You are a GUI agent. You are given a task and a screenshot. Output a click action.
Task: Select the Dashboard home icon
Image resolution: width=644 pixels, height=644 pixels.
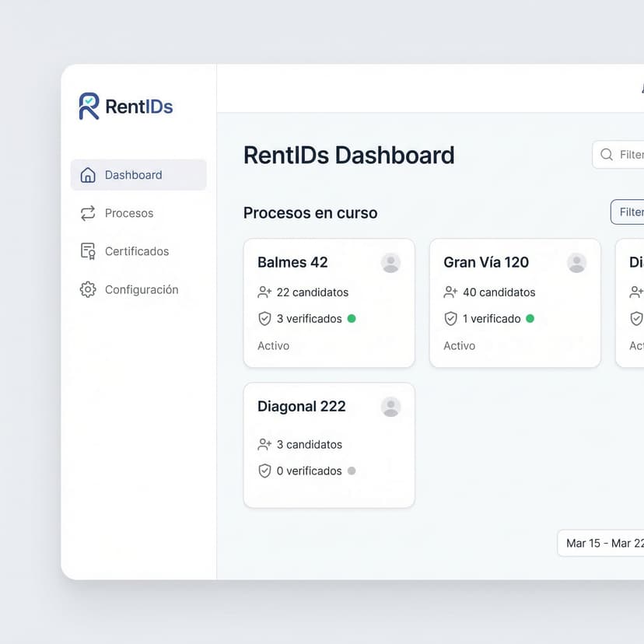[87, 175]
